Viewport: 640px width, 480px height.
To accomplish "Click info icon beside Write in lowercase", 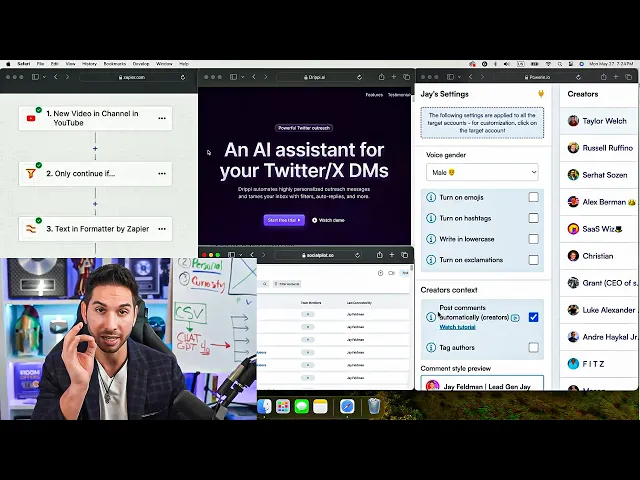I will click(x=431, y=239).
